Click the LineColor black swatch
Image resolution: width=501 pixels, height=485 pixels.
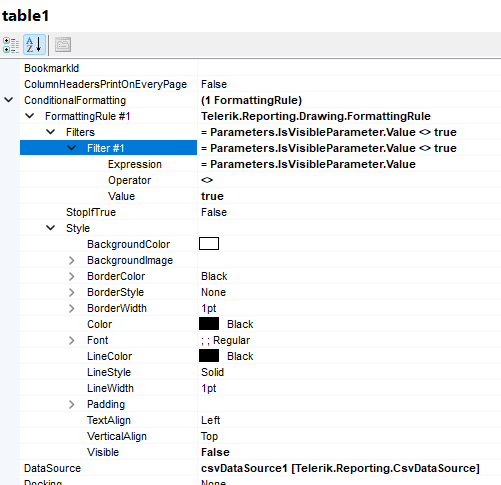point(209,356)
